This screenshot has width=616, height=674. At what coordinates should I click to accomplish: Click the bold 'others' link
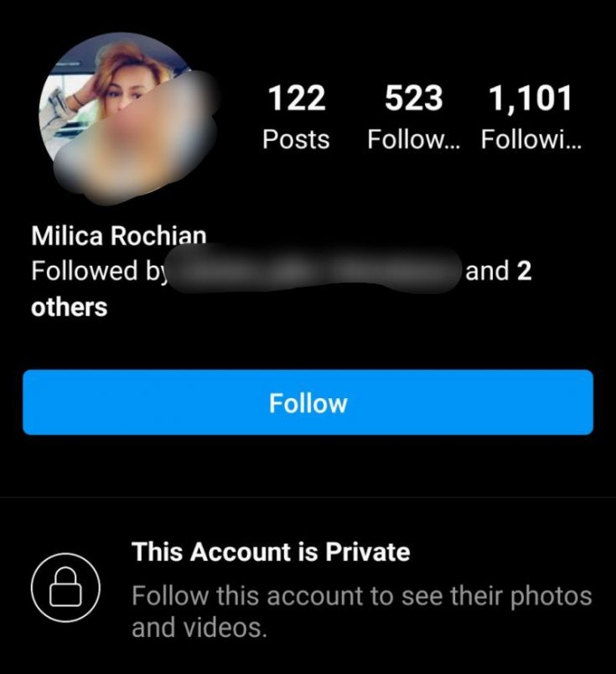(x=70, y=307)
